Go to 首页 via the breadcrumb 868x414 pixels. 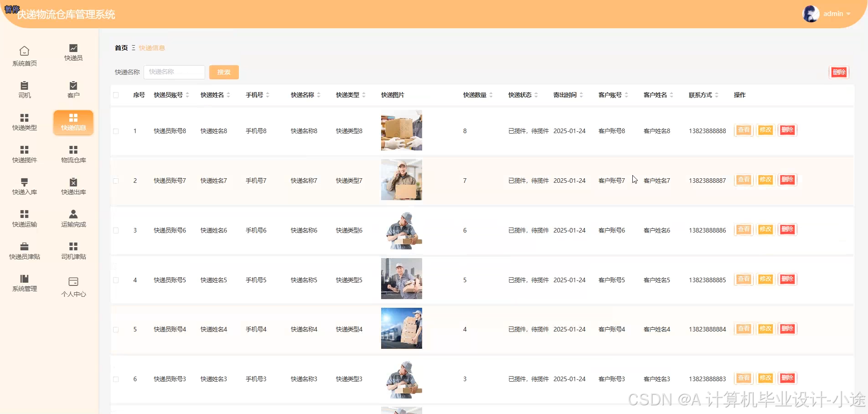coord(120,47)
